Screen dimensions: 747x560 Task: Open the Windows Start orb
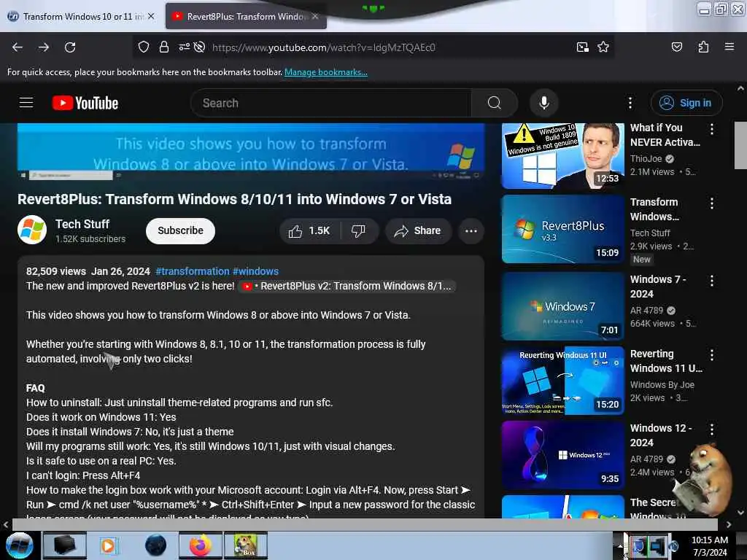coord(20,545)
